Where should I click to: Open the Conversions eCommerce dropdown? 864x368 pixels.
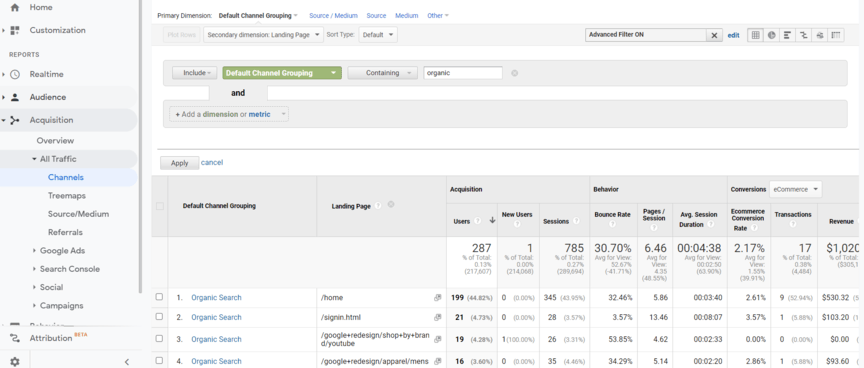[x=795, y=189]
